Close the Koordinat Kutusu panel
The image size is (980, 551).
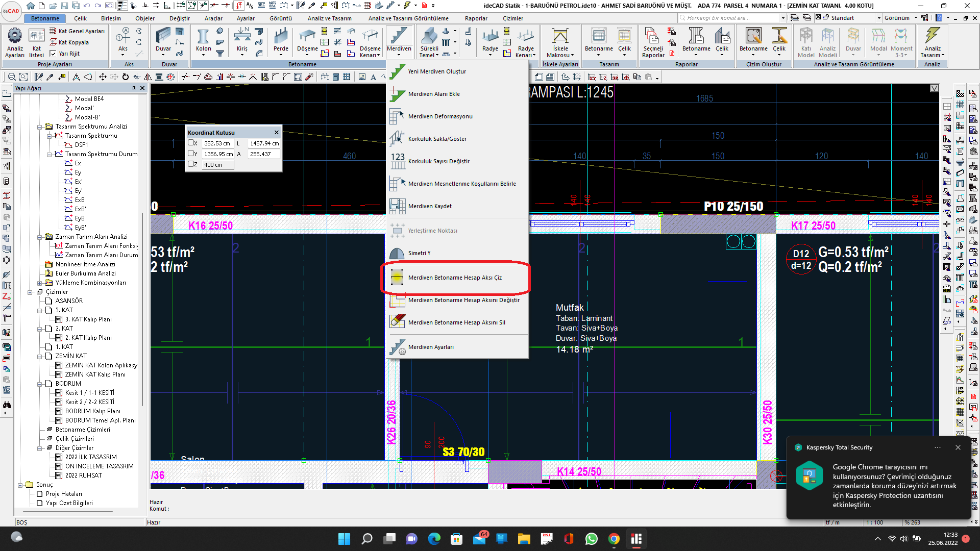click(276, 133)
